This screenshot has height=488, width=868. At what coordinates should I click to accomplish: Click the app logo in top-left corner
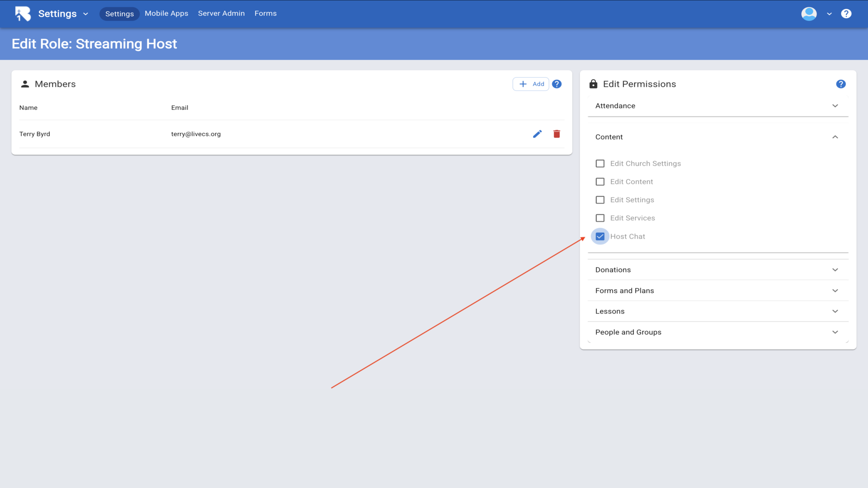tap(23, 14)
